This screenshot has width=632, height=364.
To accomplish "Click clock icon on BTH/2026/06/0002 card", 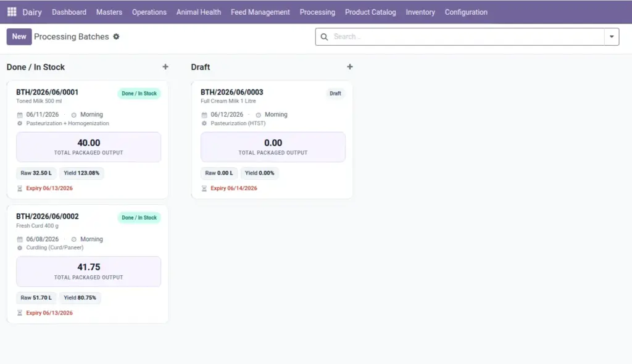I will (74, 239).
